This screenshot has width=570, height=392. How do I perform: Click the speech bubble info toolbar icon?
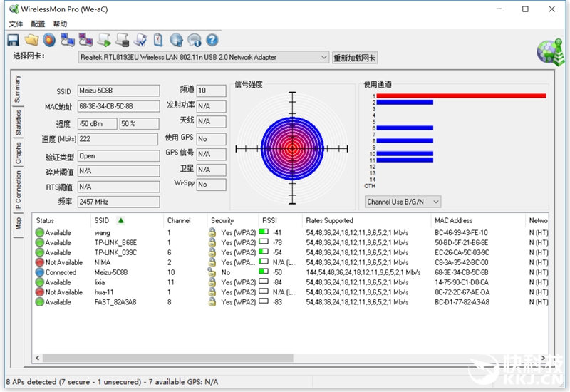(x=195, y=40)
